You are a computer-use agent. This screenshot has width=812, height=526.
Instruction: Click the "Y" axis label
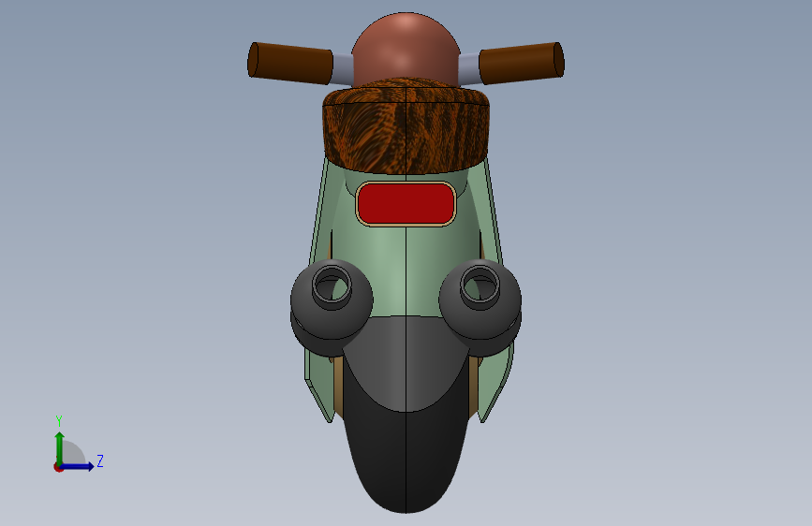(x=59, y=421)
